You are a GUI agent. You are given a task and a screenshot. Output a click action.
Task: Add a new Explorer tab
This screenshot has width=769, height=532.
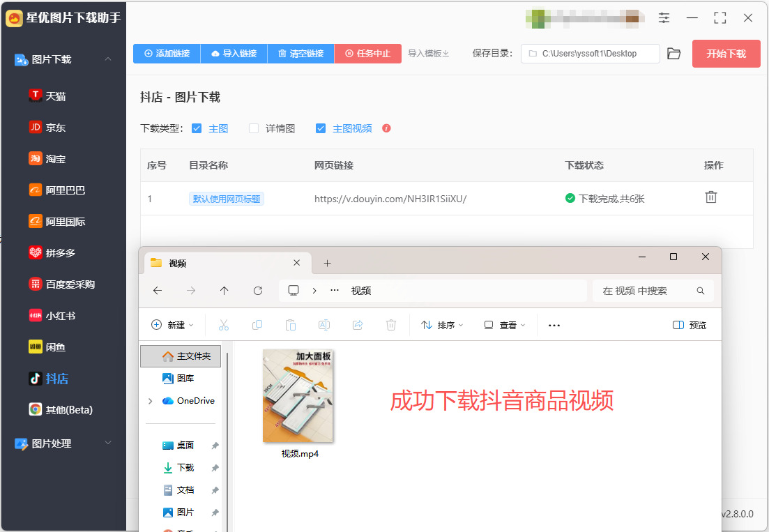[x=328, y=264]
